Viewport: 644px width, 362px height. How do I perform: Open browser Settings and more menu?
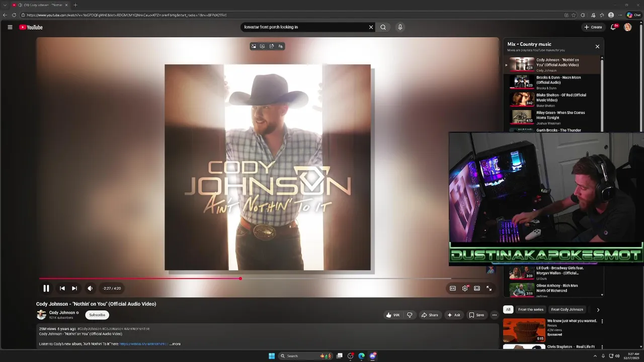click(620, 15)
